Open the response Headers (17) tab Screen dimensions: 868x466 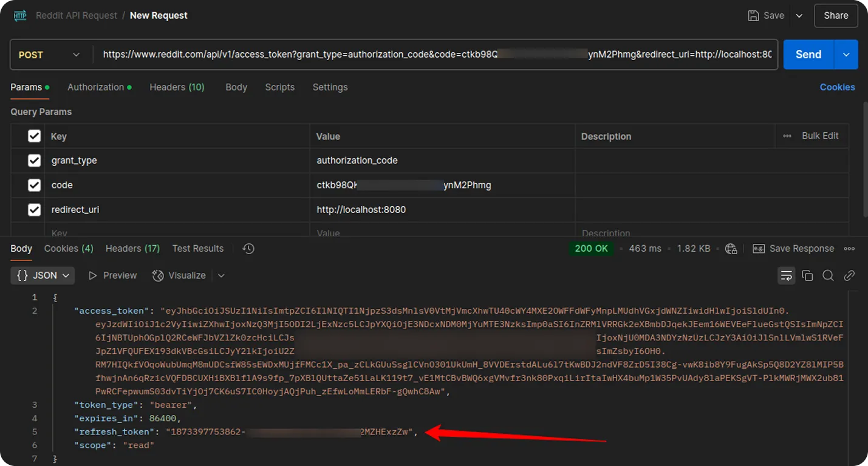pos(132,249)
